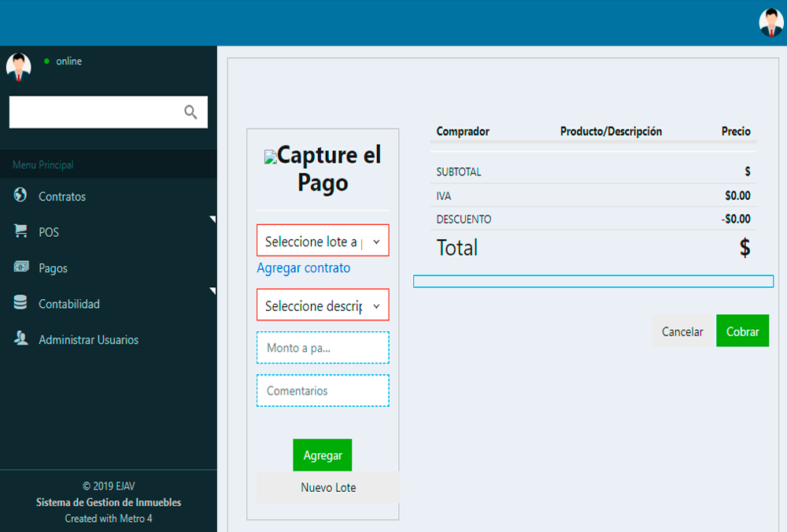Click the shopping cart POS icon

[x=21, y=231]
